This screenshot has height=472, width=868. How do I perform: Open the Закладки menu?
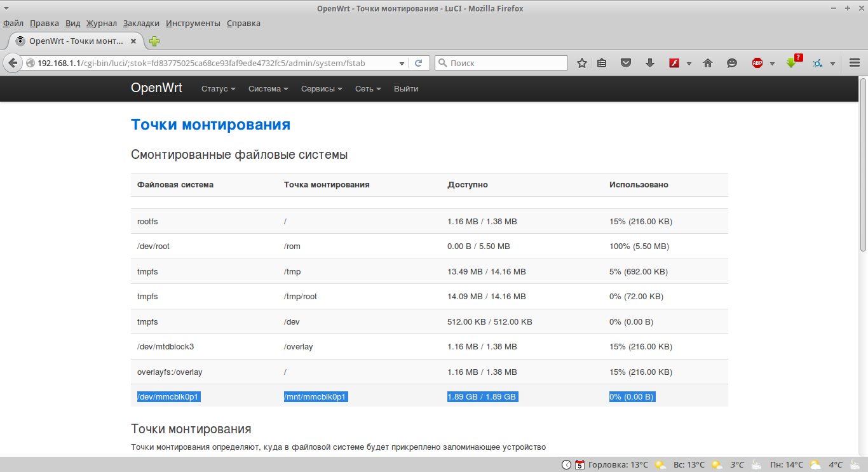click(141, 24)
